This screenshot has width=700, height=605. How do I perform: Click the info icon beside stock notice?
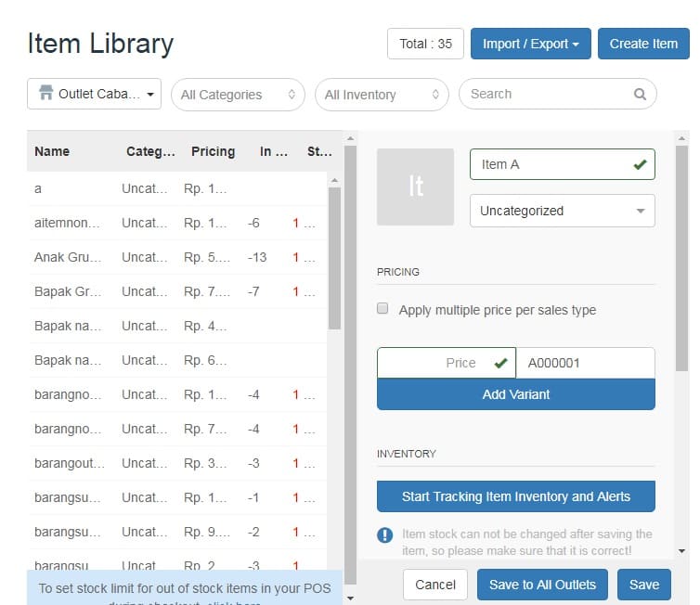tap(384, 535)
